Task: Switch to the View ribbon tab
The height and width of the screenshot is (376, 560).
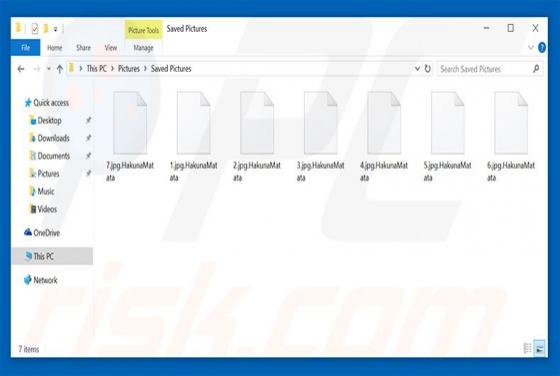Action: [x=111, y=47]
